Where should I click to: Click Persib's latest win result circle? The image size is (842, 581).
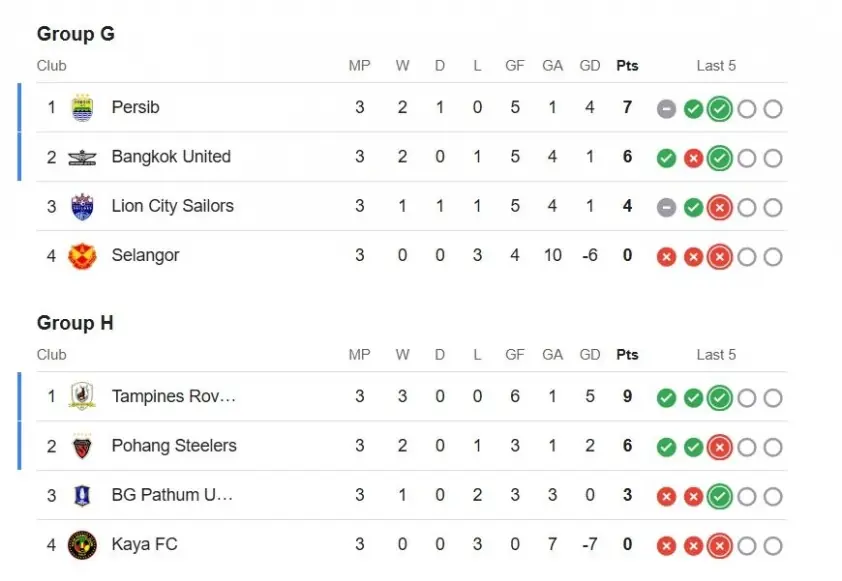(x=719, y=109)
